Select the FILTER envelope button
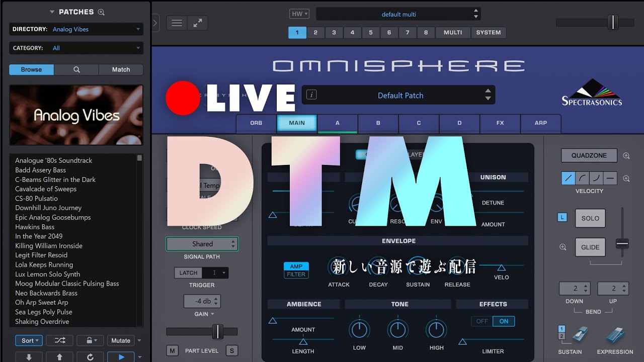This screenshot has width=644, height=362. point(296,275)
